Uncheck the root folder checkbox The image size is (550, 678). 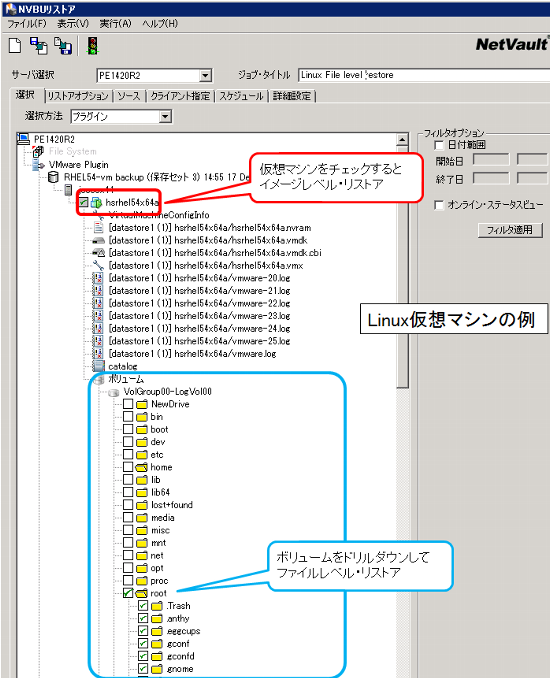click(128, 593)
